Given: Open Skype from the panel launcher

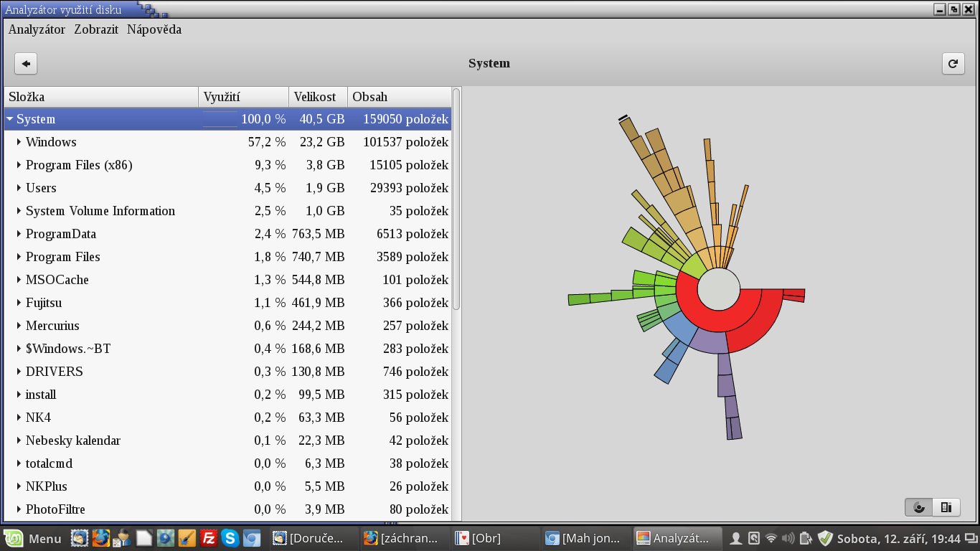Looking at the screenshot, I should (230, 538).
